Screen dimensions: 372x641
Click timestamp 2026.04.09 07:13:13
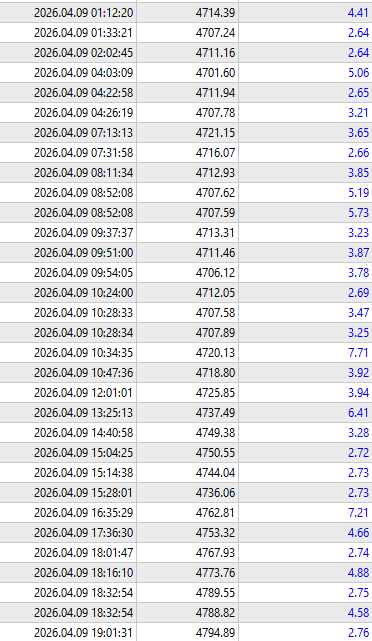tap(83, 133)
